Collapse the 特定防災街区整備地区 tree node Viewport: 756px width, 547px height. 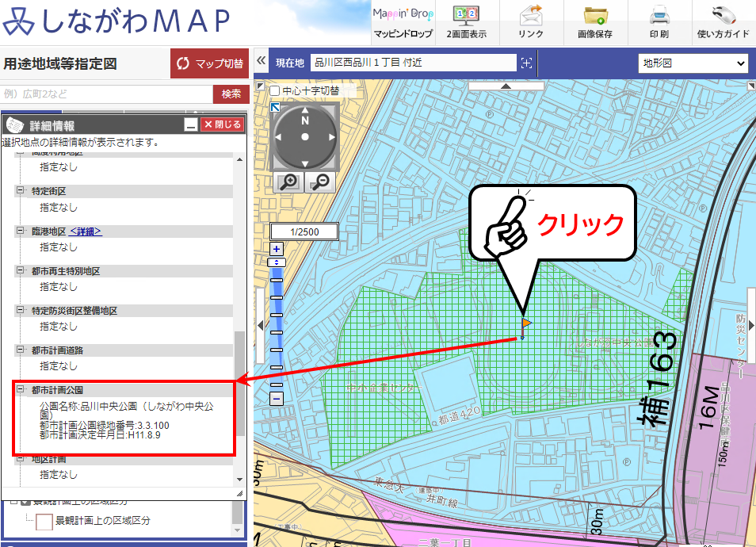pyautogui.click(x=20, y=309)
